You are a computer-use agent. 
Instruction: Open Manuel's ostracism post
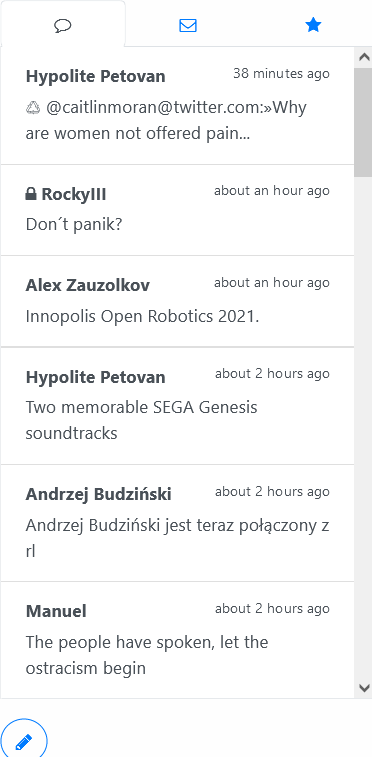[x=177, y=640]
